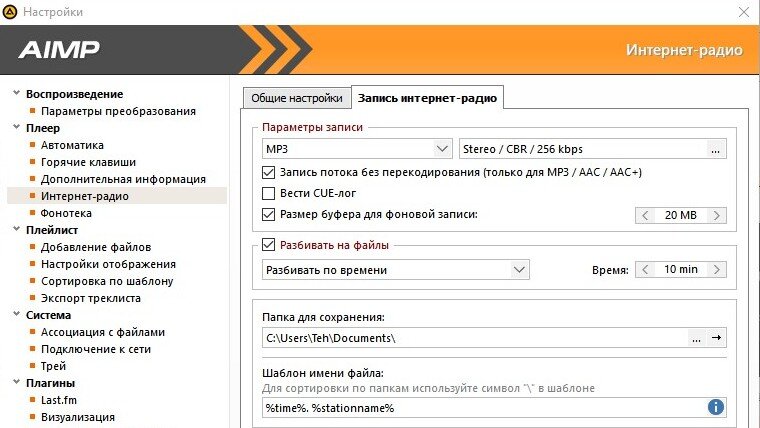Image resolution: width=760 pixels, height=428 pixels.
Task: Collapse the Плейлист tree section
Action: point(16,229)
